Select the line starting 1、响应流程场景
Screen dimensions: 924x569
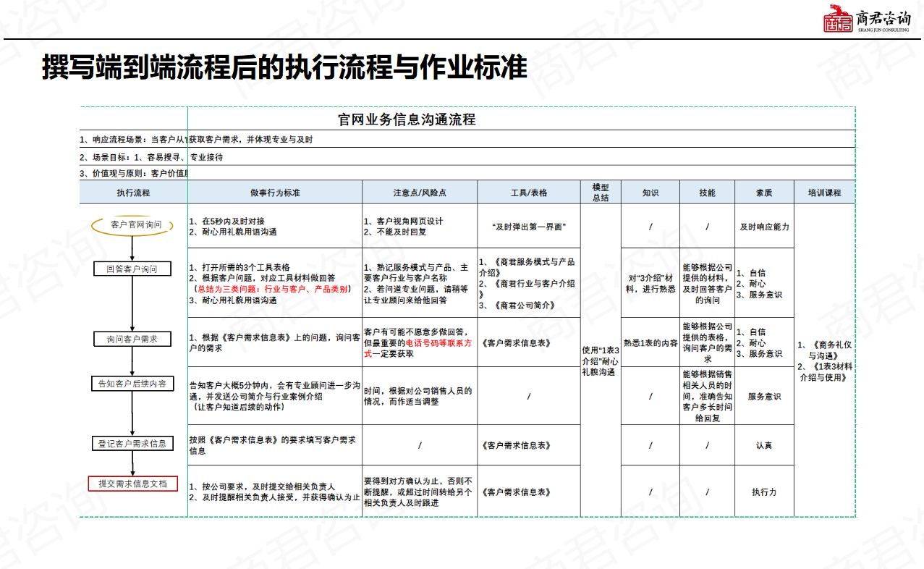point(196,139)
